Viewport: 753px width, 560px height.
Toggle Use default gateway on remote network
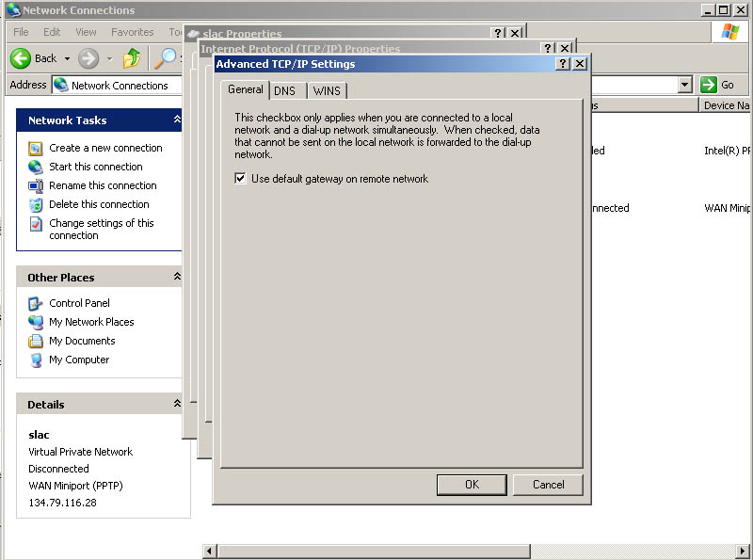240,179
